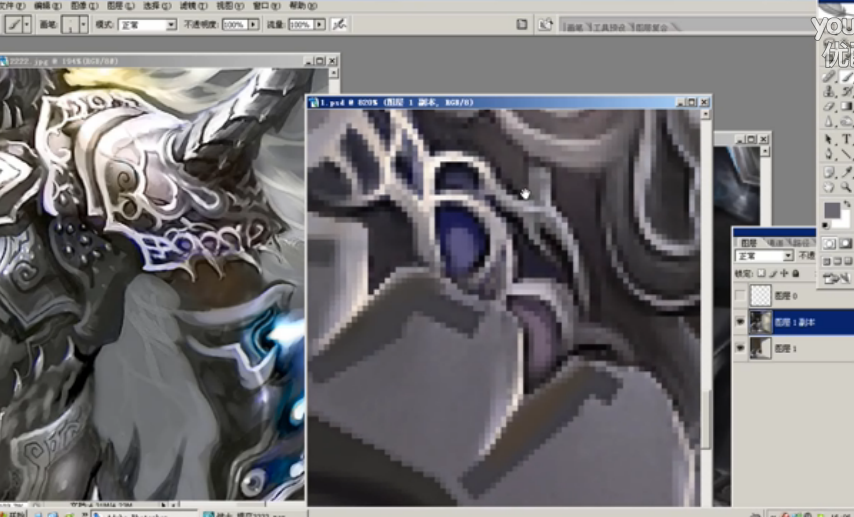Open the 图层 menu in menu bar

coord(121,5)
